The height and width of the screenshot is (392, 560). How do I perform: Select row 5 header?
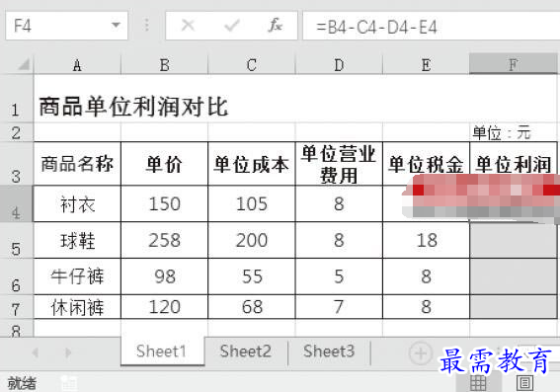[x=17, y=240]
